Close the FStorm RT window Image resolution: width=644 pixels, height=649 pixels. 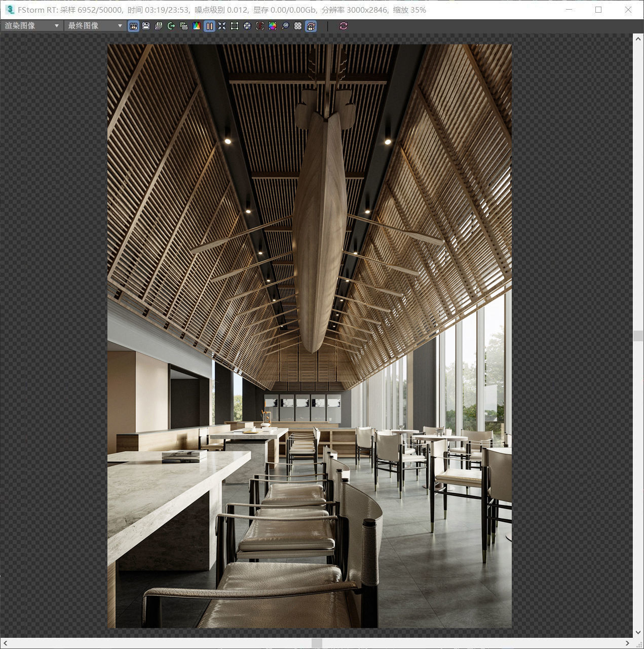(628, 10)
